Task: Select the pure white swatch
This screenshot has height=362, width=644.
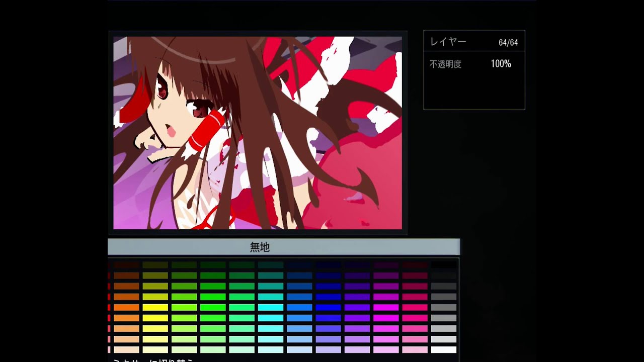Action: point(444,349)
